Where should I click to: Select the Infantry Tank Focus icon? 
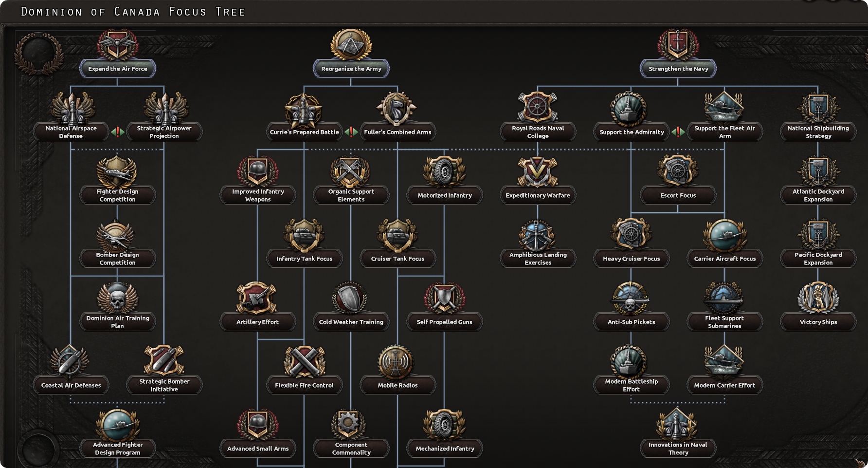304,235
